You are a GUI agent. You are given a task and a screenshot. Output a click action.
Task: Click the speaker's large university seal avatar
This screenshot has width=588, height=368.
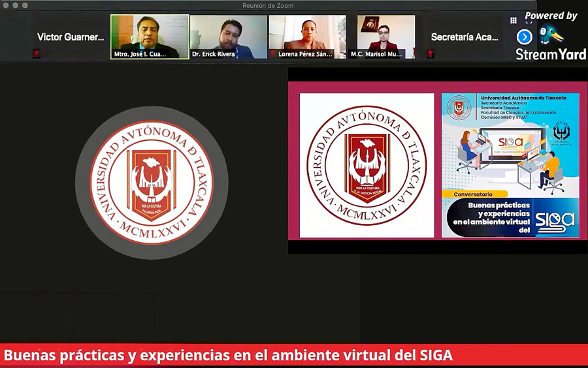tap(152, 183)
